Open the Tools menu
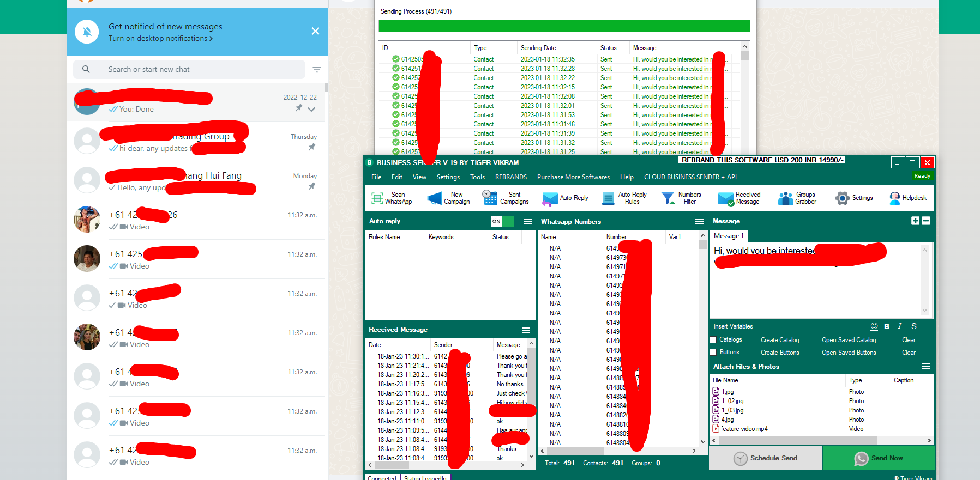Image resolution: width=980 pixels, height=480 pixels. pos(477,177)
